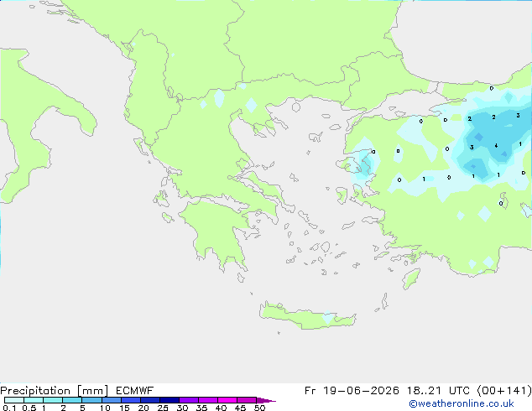Click the "50" legend scale label
Viewport: 532px width, 411px height.
pos(259,408)
